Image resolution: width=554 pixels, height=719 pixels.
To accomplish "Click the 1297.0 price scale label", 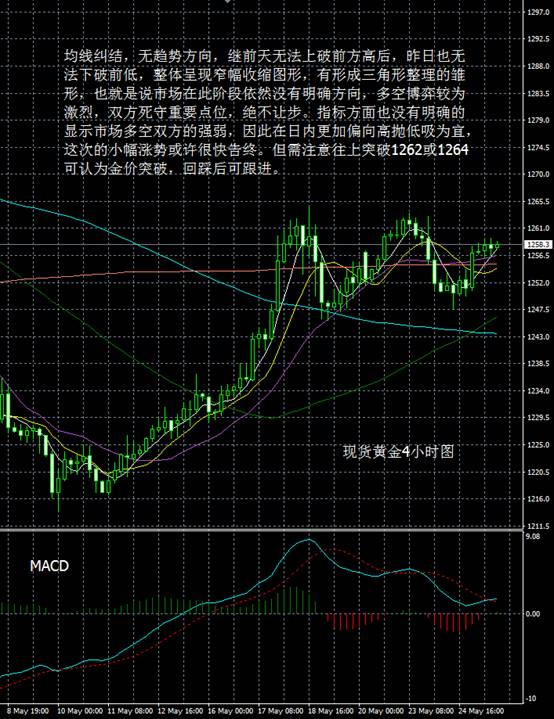I will (538, 12).
